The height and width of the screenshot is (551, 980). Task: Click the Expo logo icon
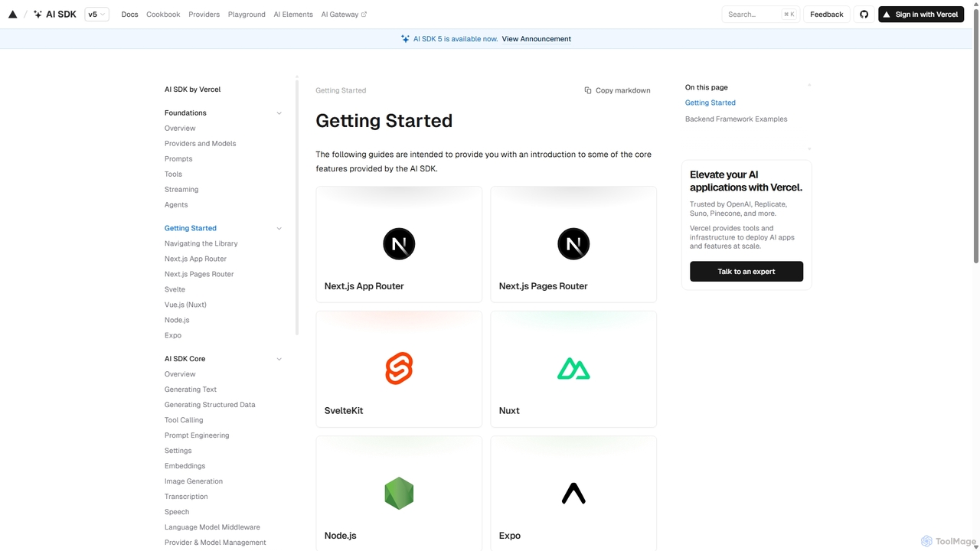(x=573, y=494)
